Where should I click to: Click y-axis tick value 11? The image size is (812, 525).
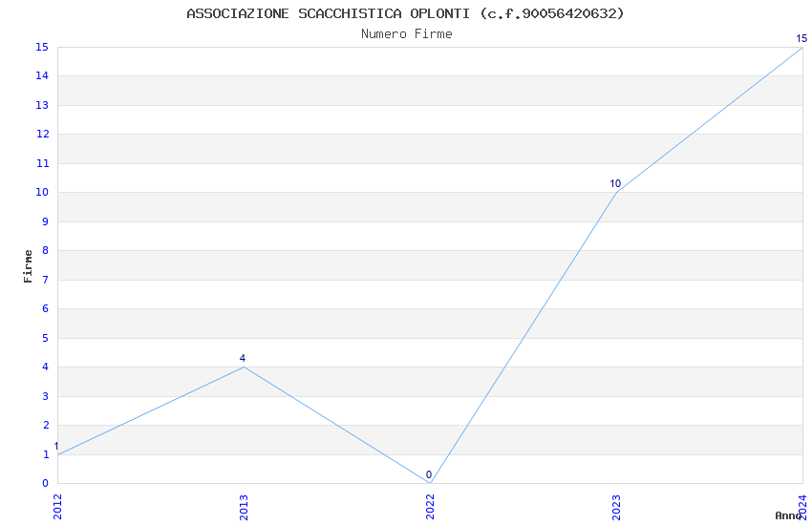(42, 163)
